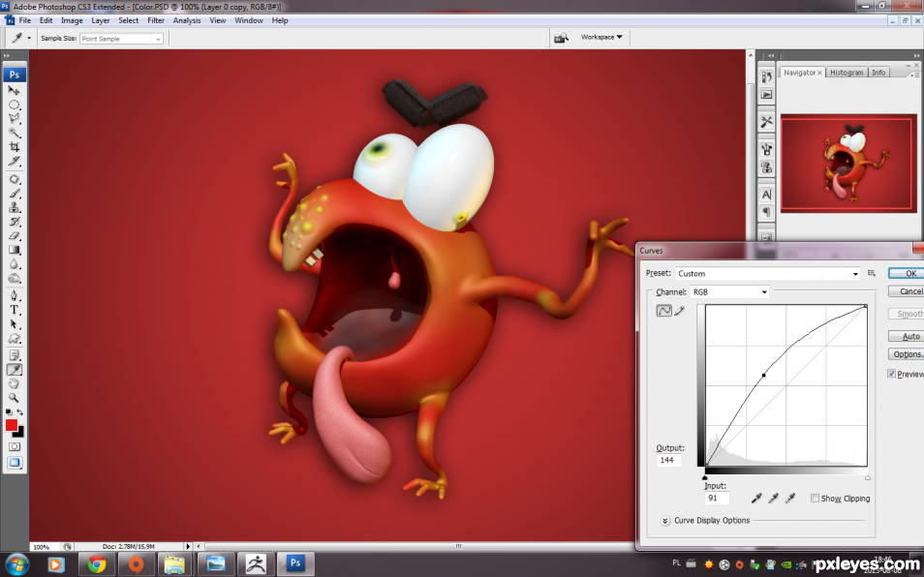Open the Image menu
Screen dimensions: 924x577
72,20
